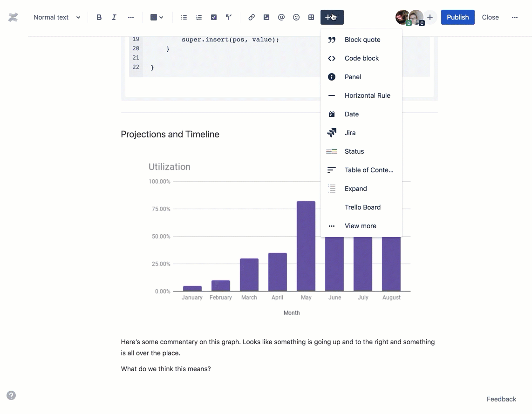The height and width of the screenshot is (414, 532).
Task: Expand more formatting options with the ellipsis
Action: tap(131, 17)
